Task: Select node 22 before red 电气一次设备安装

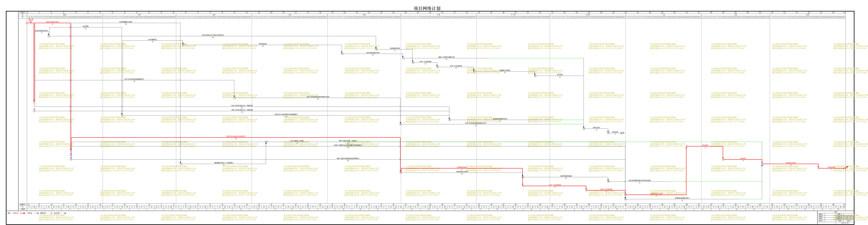Action: pos(523,186)
